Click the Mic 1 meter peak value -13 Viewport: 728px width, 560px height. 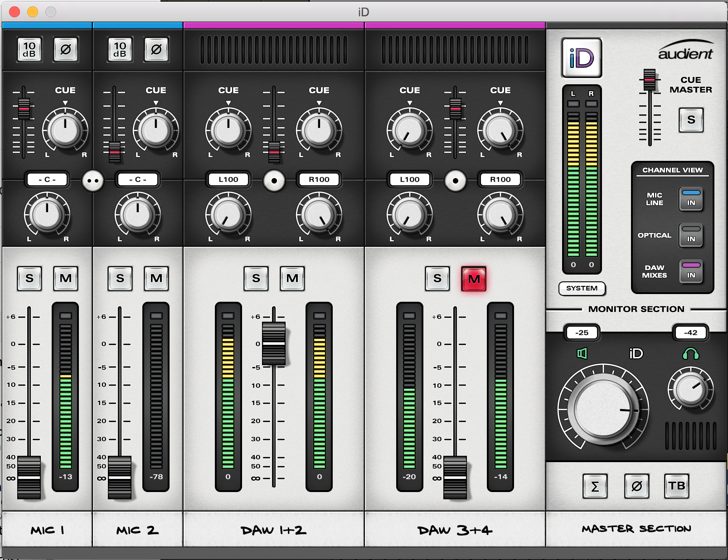(66, 477)
